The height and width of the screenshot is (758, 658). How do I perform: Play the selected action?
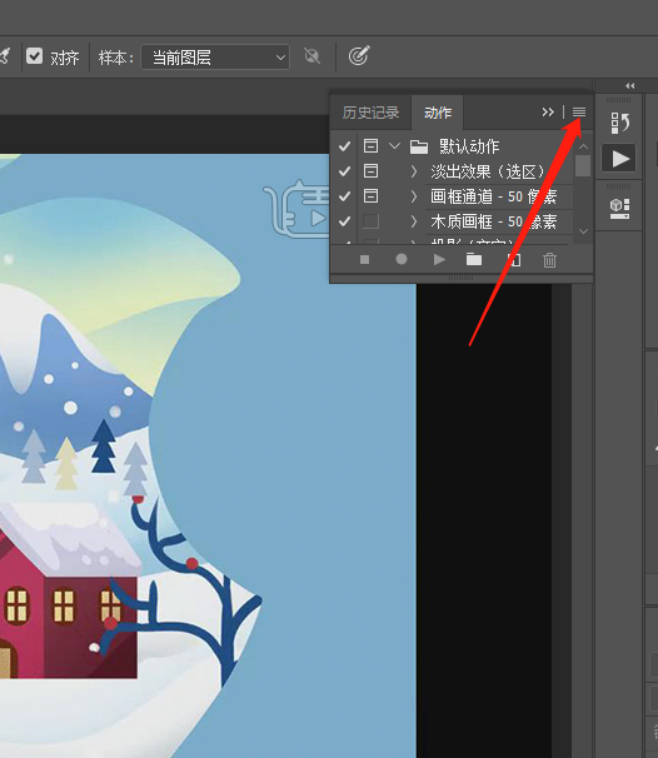pyautogui.click(x=438, y=260)
